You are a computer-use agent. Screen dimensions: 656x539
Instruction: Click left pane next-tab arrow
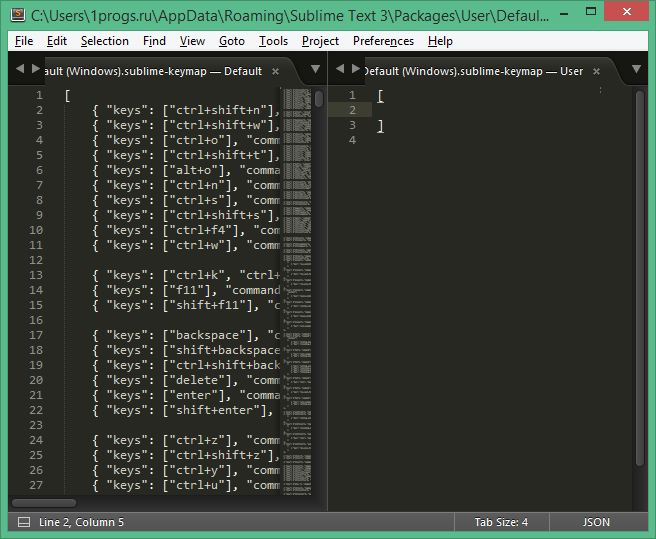click(36, 68)
